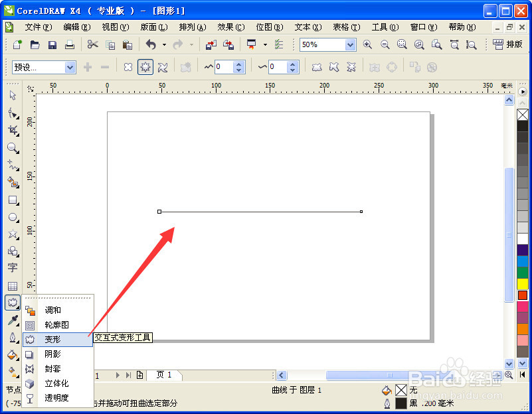Toggle local distortion option

(x=351, y=67)
